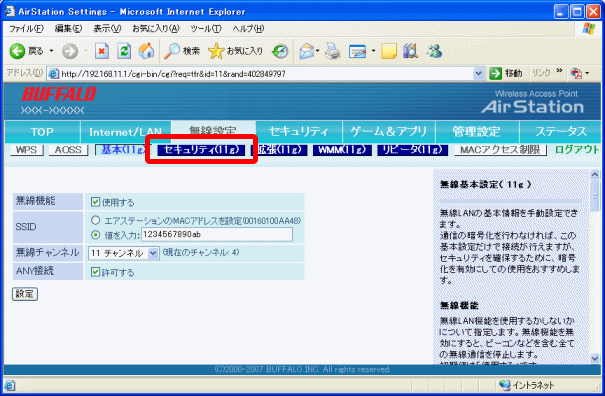Open the Research book icon
Viewport: 605px width, 396px height.
click(411, 51)
